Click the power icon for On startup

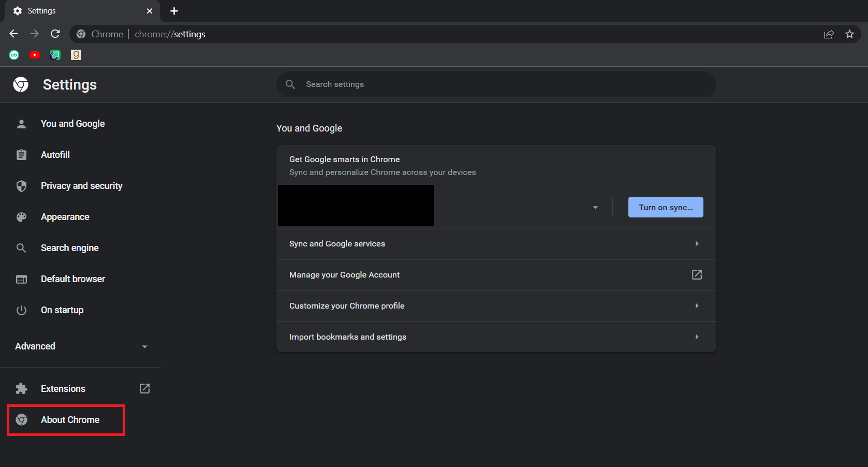click(x=21, y=310)
